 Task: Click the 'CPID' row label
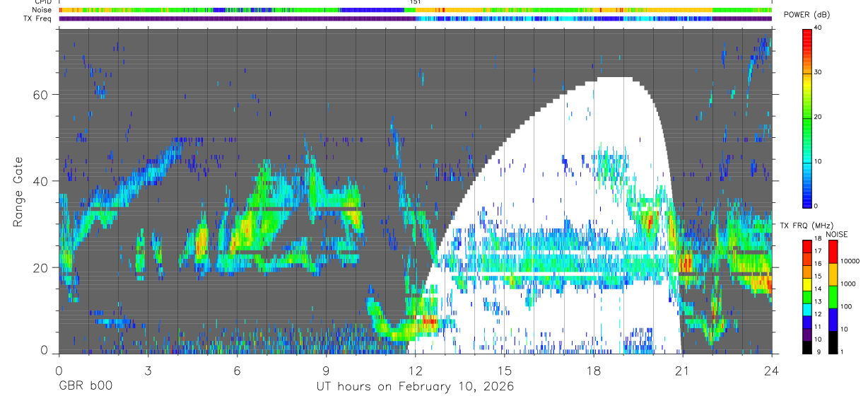click(42, 2)
